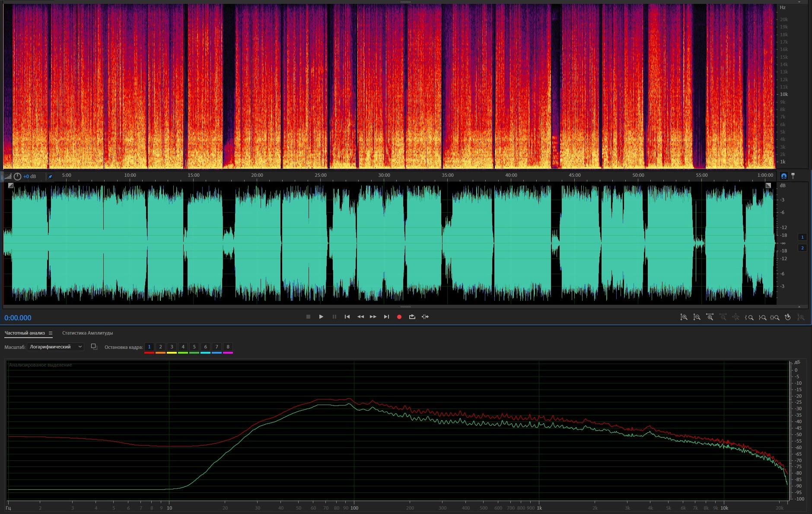Click the red Record button
812x514 pixels.
coord(399,317)
